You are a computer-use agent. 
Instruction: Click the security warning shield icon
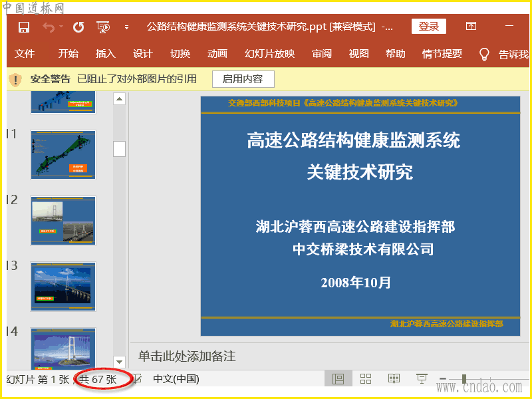15,80
